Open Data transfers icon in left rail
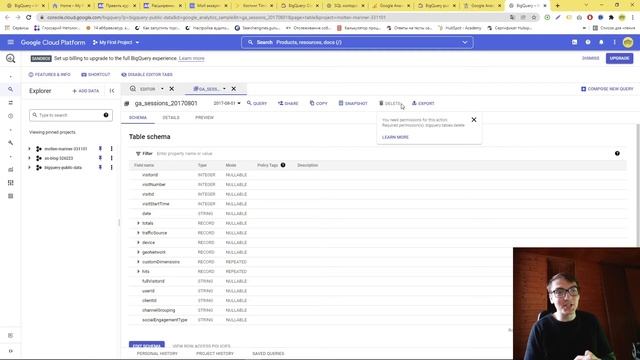Image resolution: width=640 pixels, height=360 pixels. click(11, 103)
